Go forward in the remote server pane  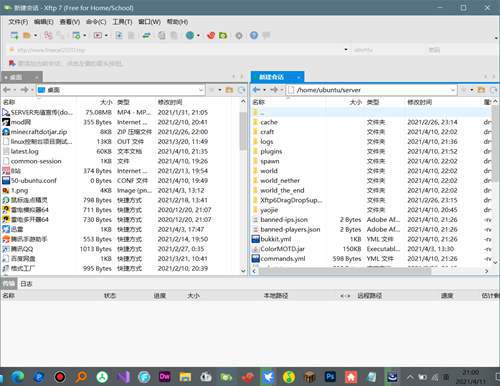[x=274, y=90]
